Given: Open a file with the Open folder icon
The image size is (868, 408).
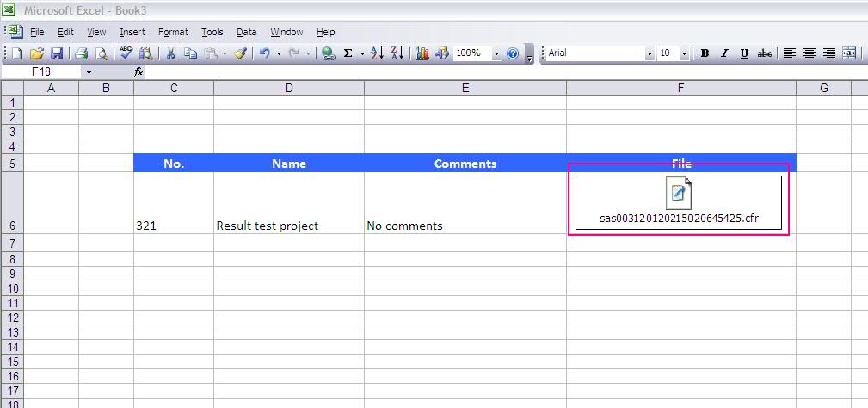Looking at the screenshot, I should [x=36, y=53].
